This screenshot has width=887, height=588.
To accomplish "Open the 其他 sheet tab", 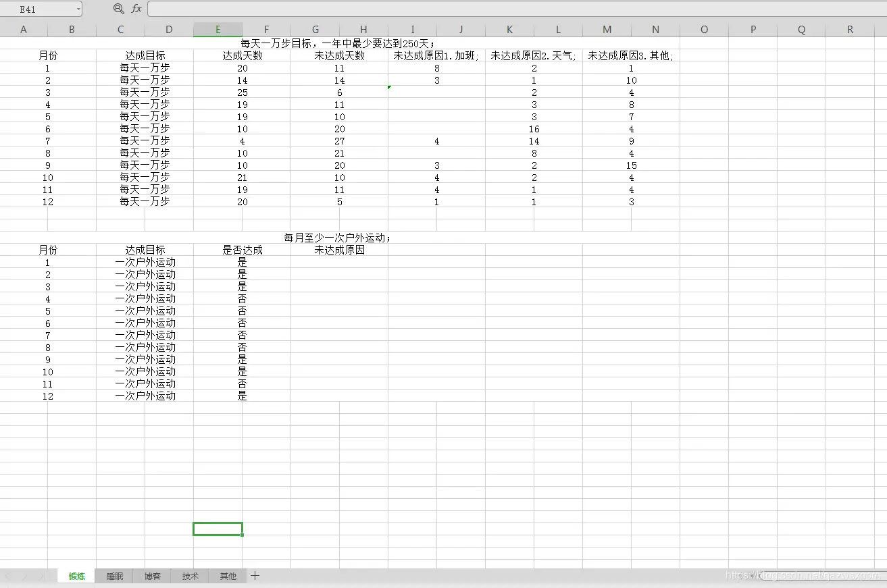I will (x=228, y=576).
